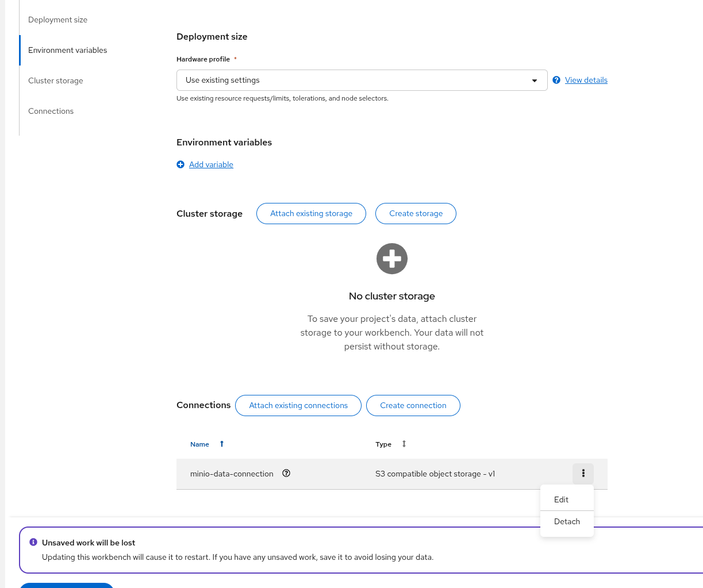Click the Unsaved work will be lost title
Image resolution: width=703 pixels, height=588 pixels.
89,543
